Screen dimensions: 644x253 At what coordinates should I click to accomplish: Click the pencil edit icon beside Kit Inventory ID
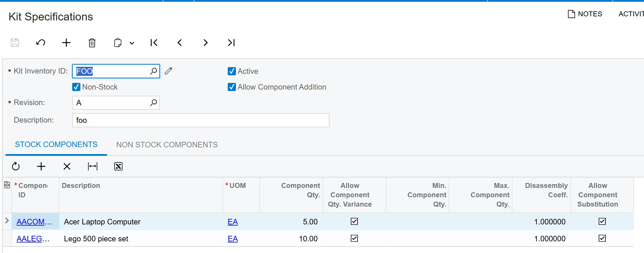click(168, 71)
